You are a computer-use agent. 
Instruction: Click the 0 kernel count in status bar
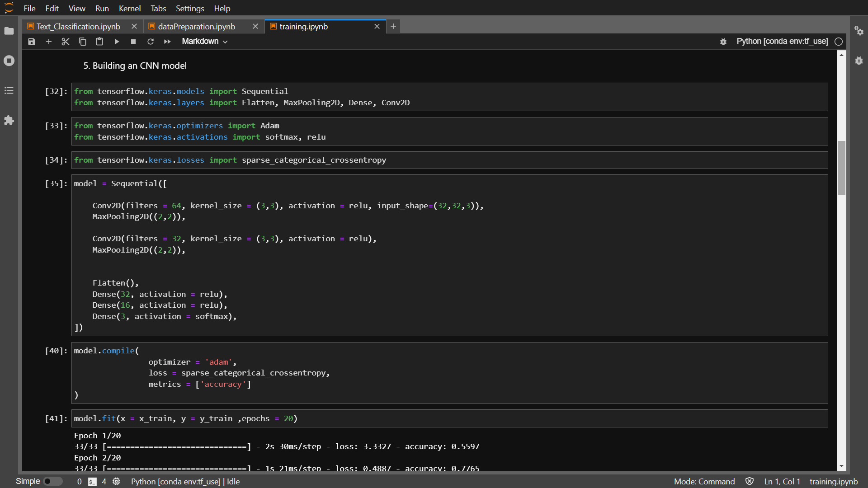tap(80, 482)
